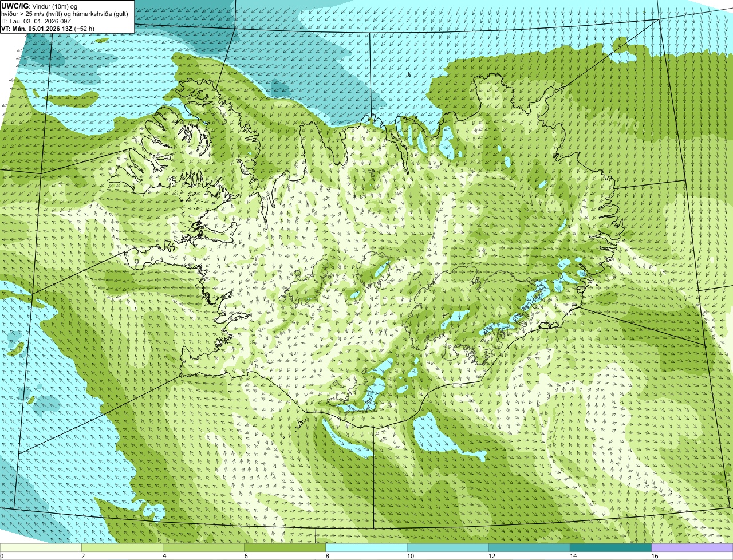Click the line 'hviður > 25 m/s (hvítt) og hámarkshviða (gult)'

click(65, 13)
